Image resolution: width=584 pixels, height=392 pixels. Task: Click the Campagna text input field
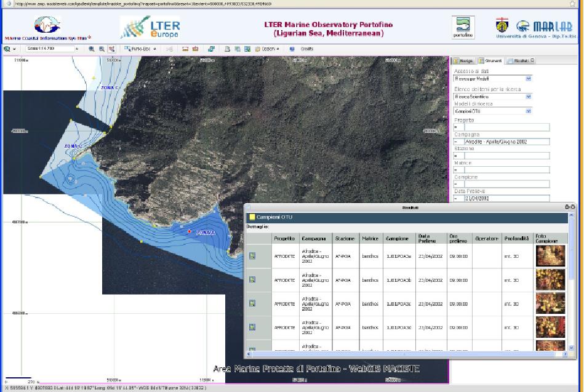click(498, 142)
